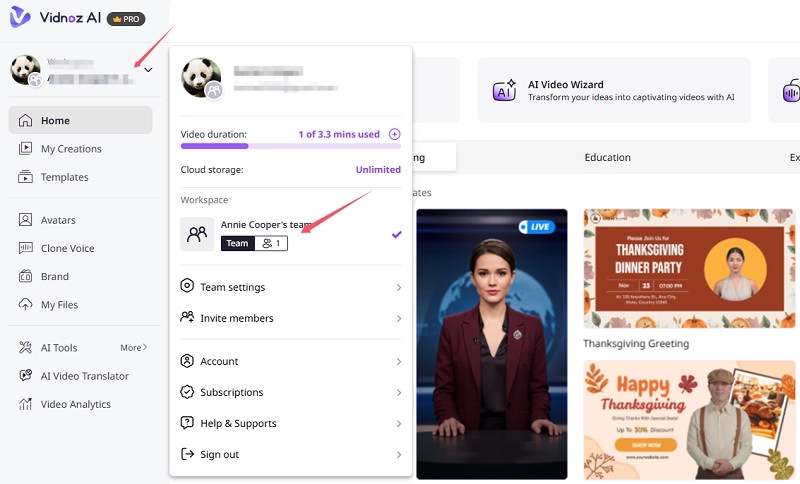This screenshot has width=800, height=484.
Task: Click the member count badge showing 1
Action: (x=271, y=243)
